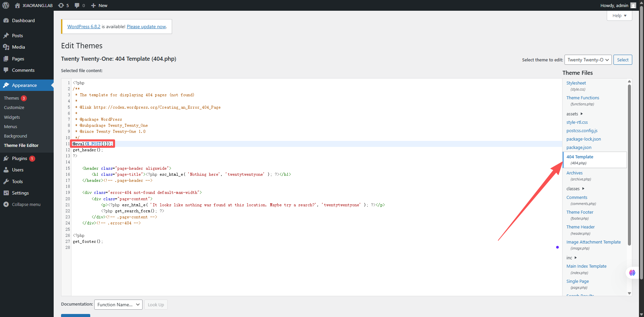Click the comments bubble icon in admin bar
The image size is (644, 317).
77,5
